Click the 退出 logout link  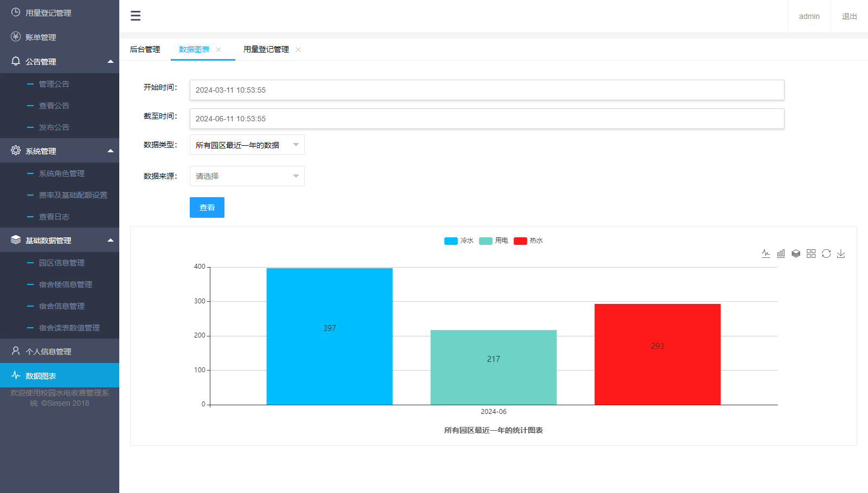click(x=850, y=16)
